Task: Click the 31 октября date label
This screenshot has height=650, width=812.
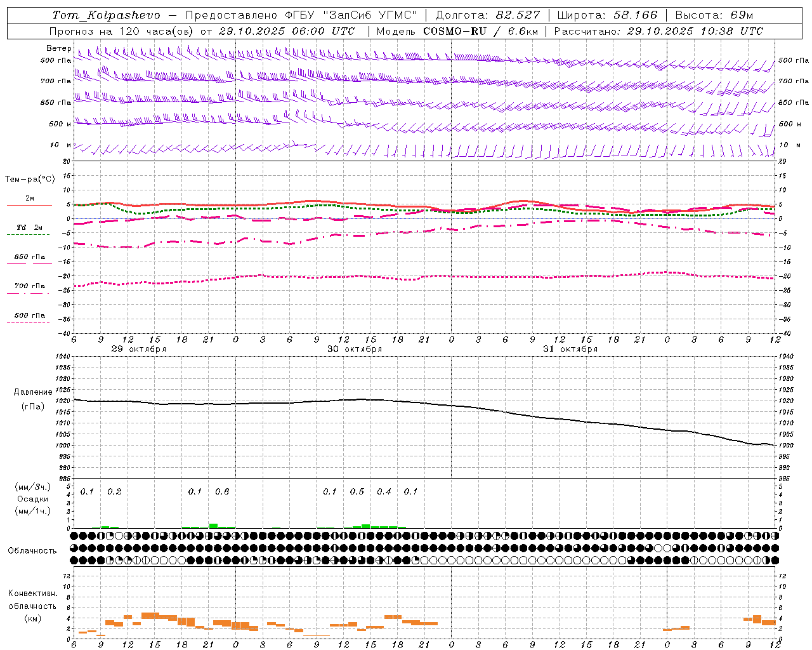Action: [570, 349]
